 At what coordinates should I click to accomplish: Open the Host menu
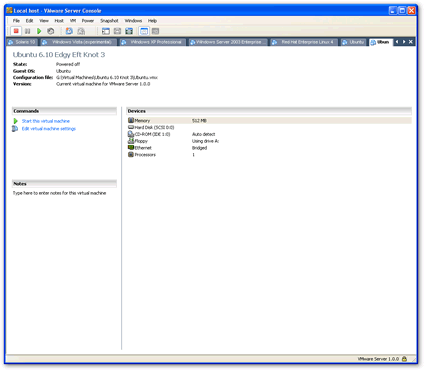click(x=59, y=21)
